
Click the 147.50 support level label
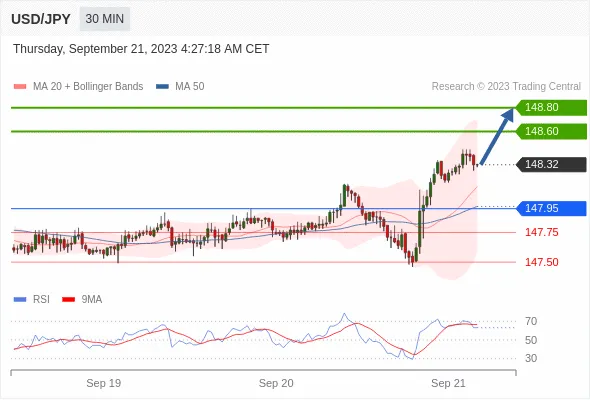[541, 262]
